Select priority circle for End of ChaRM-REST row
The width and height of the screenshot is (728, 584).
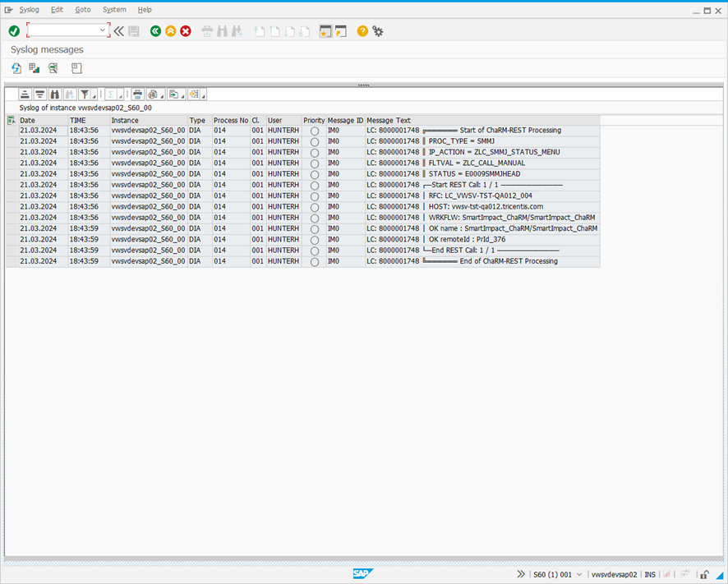(314, 262)
